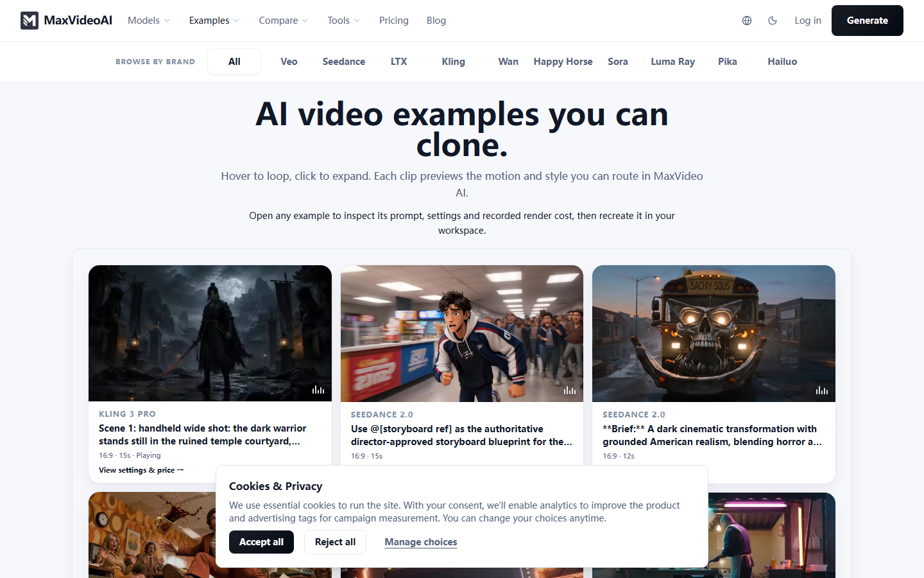The height and width of the screenshot is (578, 924).
Task: Open the skull bus video thumbnail
Action: [714, 333]
